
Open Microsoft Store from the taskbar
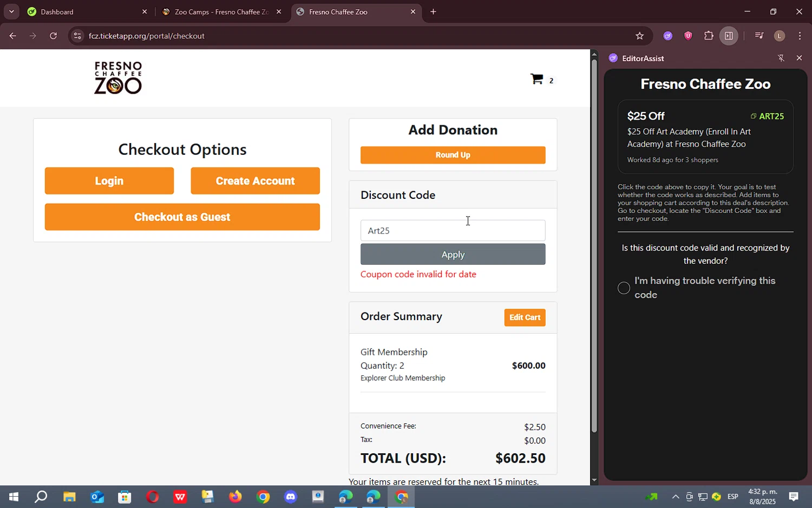[125, 497]
